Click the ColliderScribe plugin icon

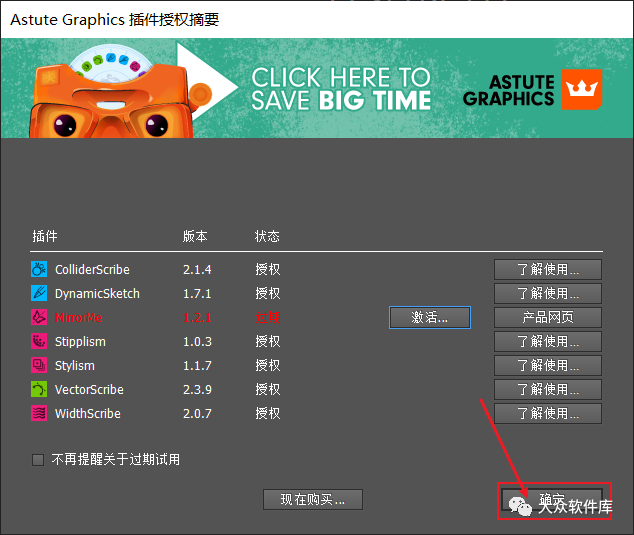39,269
